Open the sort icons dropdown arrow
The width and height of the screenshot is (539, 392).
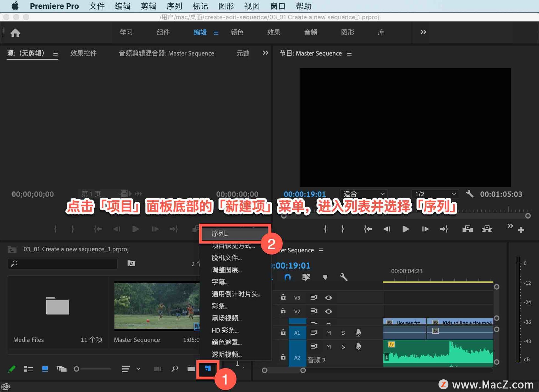[138, 368]
